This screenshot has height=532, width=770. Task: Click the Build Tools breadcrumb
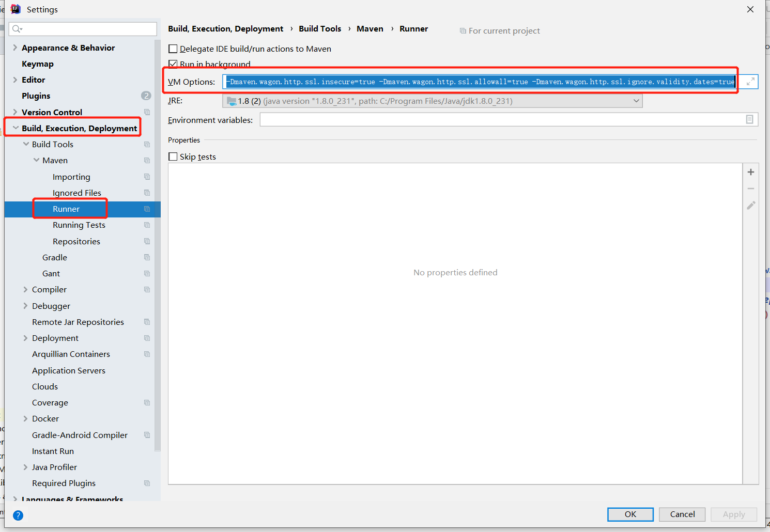tap(319, 28)
